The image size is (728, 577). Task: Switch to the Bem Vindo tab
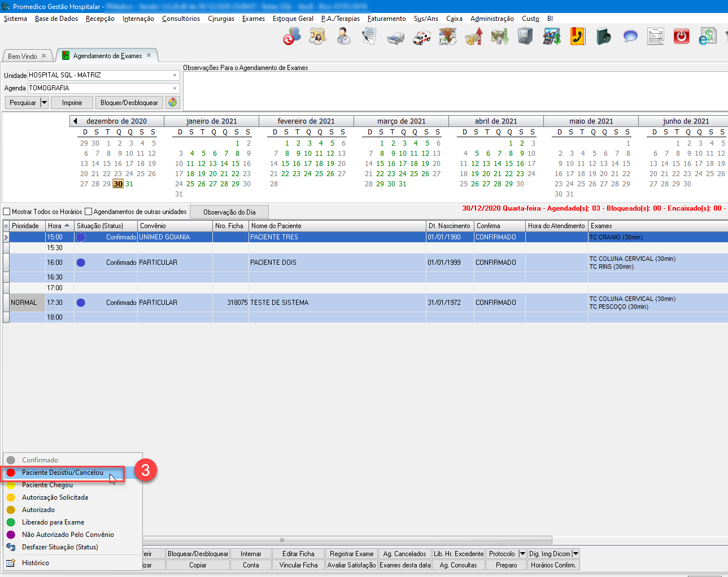23,56
